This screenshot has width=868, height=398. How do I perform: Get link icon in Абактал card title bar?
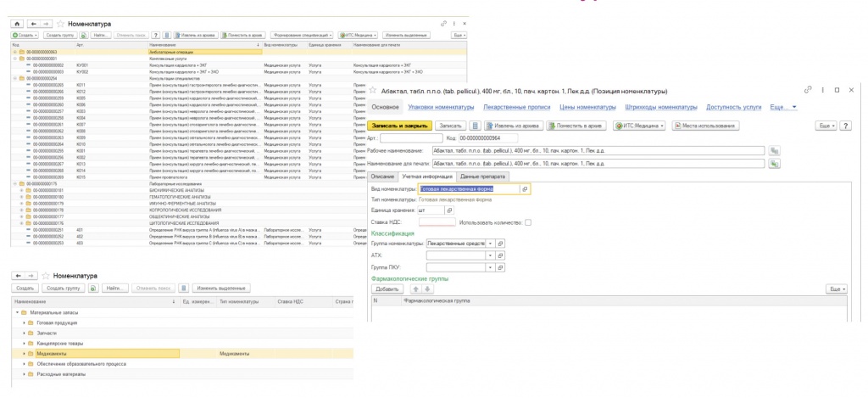pyautogui.click(x=808, y=90)
